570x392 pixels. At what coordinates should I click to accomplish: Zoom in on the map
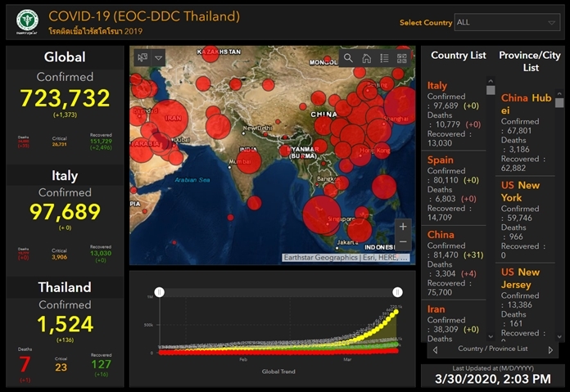402,227
